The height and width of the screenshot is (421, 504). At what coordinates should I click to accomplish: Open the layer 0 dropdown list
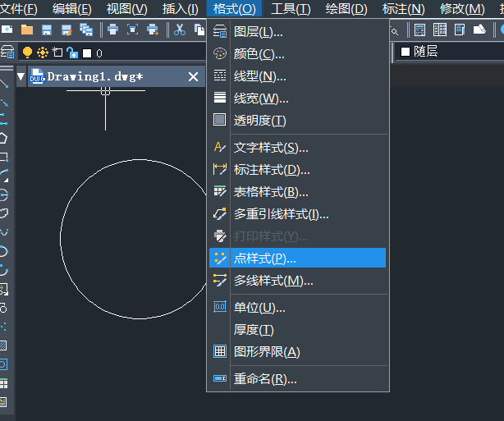112,53
